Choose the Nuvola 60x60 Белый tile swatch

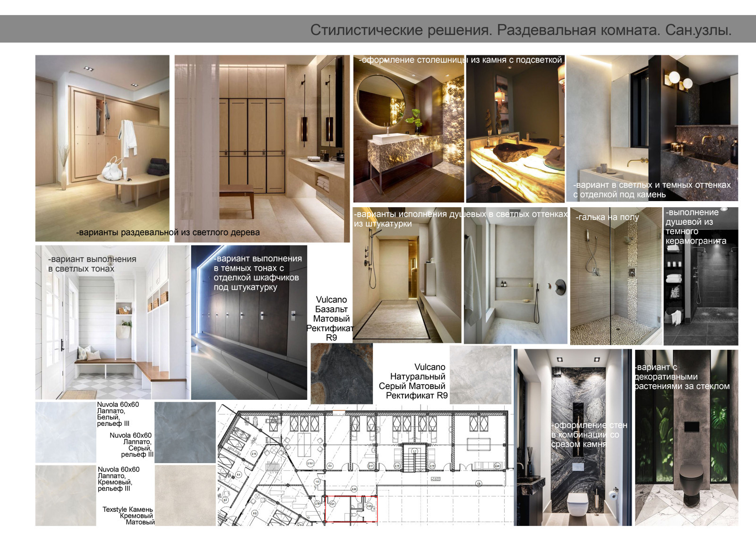coord(66,432)
